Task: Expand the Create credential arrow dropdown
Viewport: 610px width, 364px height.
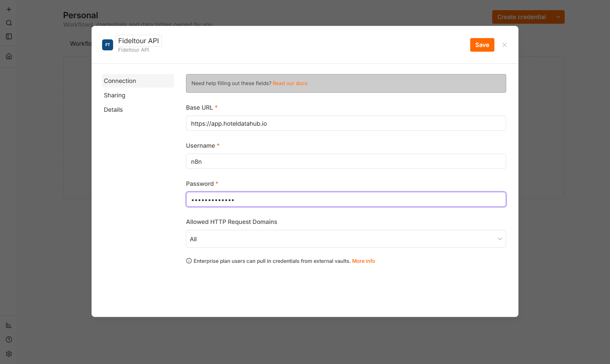Action: 558,17
